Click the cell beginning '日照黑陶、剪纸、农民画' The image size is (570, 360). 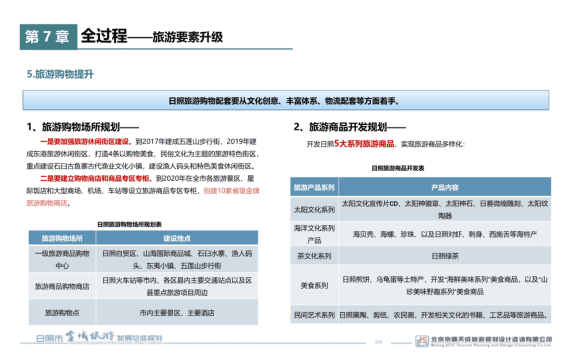coord(445,315)
